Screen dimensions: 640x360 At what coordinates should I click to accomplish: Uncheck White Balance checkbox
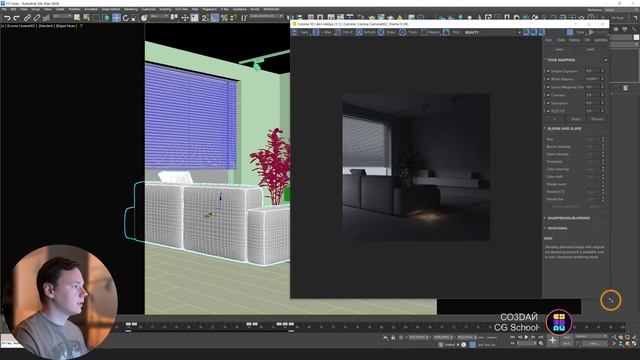coord(548,79)
